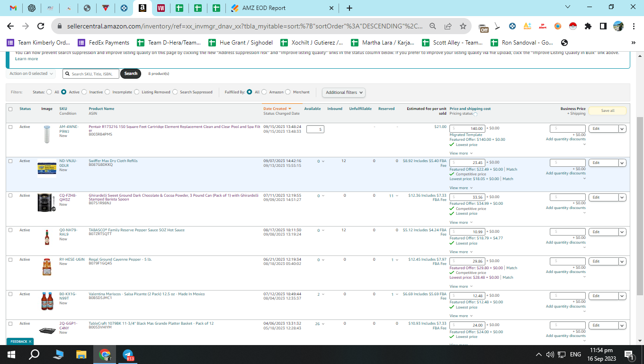Bookmark this page with the star icon

point(463,26)
